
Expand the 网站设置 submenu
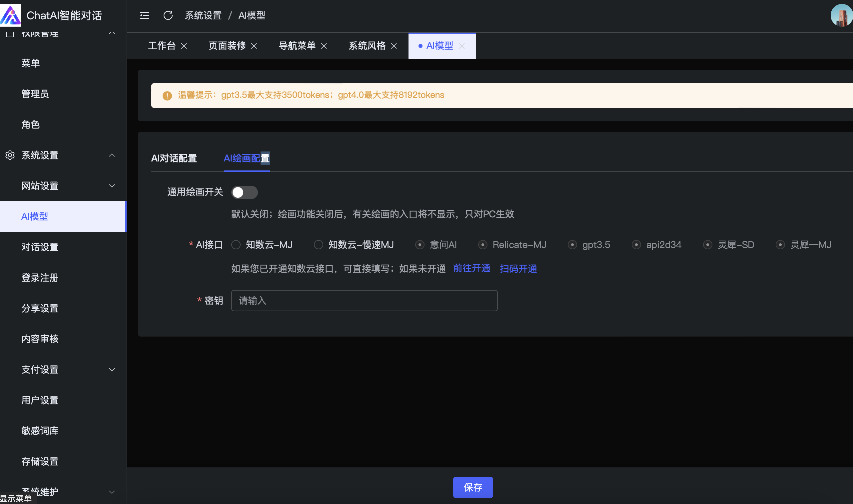(x=112, y=186)
